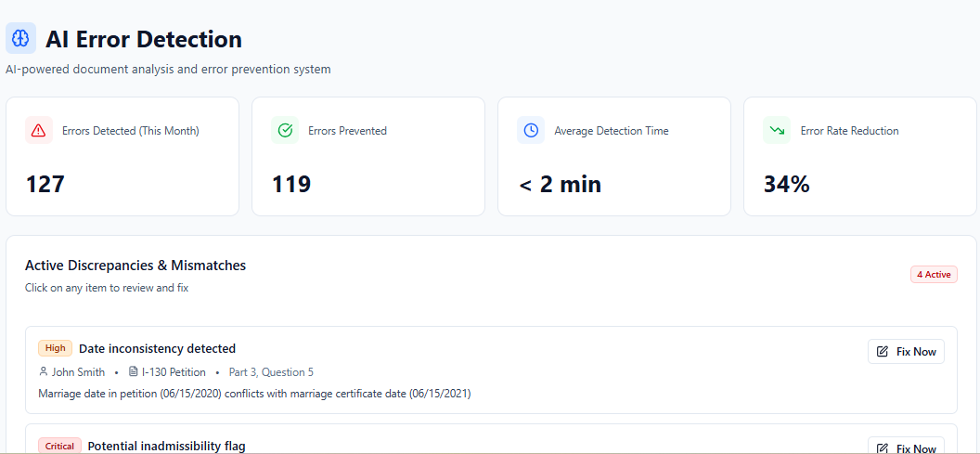Click the John Smith client name
Screen dimensions: 980x454
coord(78,372)
